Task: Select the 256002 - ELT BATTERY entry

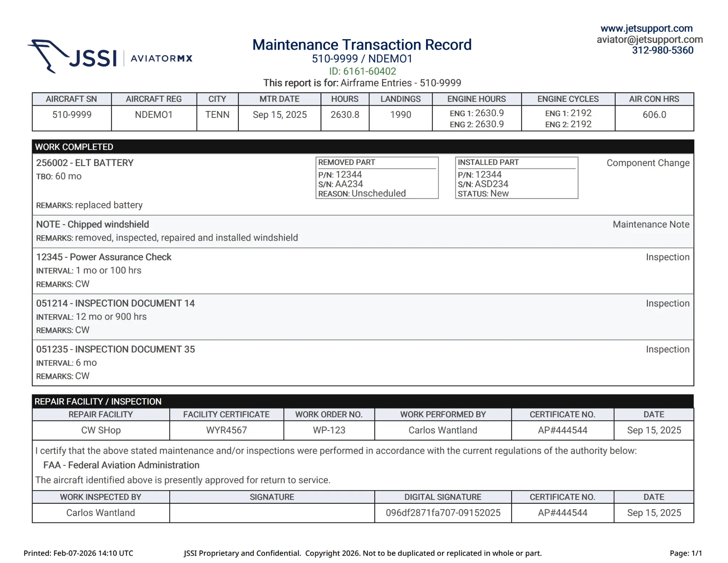Action: 85,163
